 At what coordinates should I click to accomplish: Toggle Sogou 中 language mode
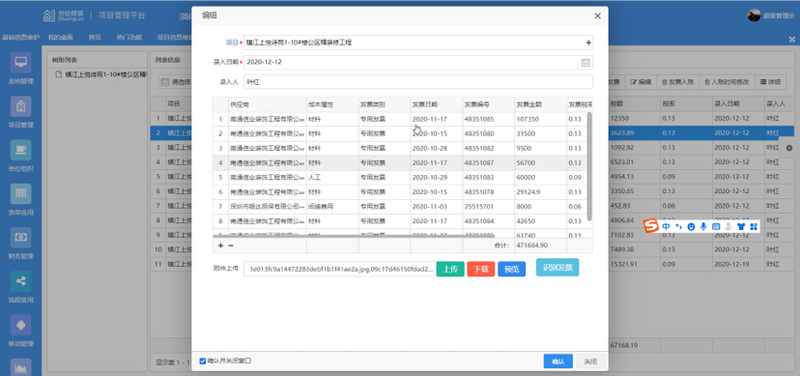coord(666,226)
